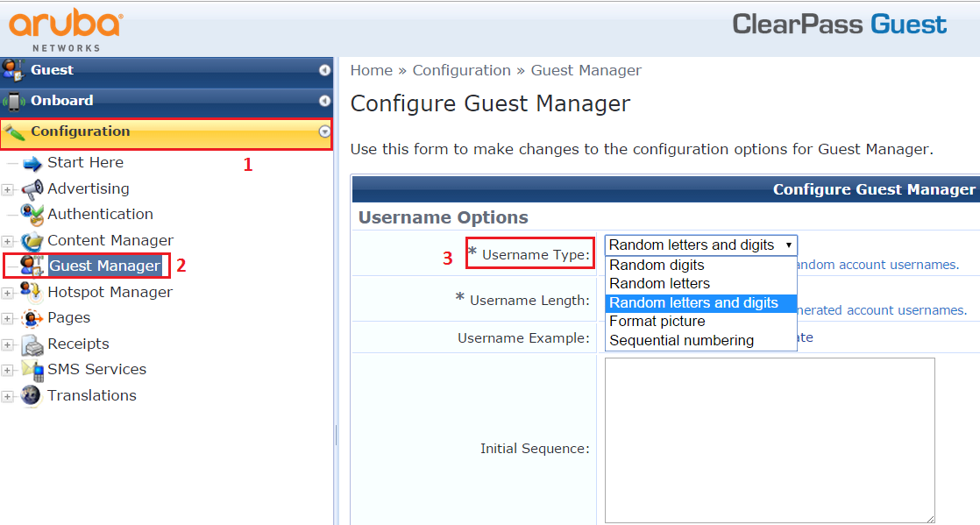This screenshot has height=525, width=980.
Task: Click the Aruba Networks logo
Action: point(66,30)
